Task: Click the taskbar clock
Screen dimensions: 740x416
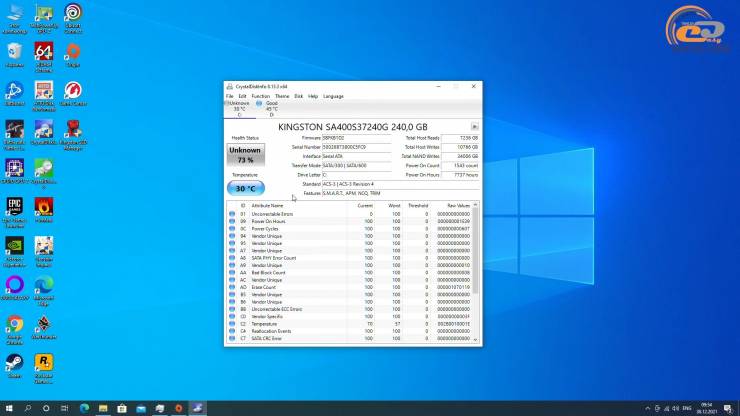Action: tap(706, 408)
